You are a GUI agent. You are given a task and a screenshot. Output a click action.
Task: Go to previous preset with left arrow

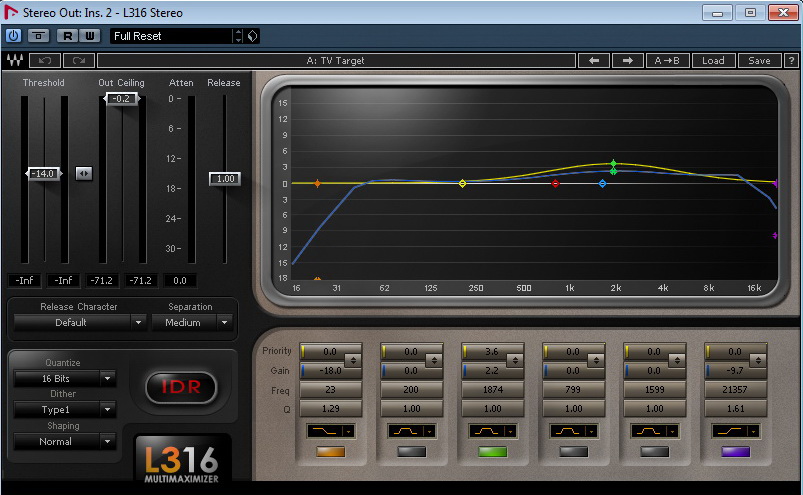[x=594, y=60]
